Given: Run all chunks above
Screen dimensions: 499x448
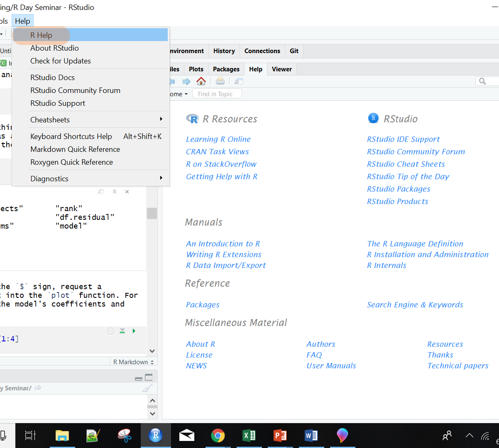Looking at the screenshot, I should (x=122, y=331).
